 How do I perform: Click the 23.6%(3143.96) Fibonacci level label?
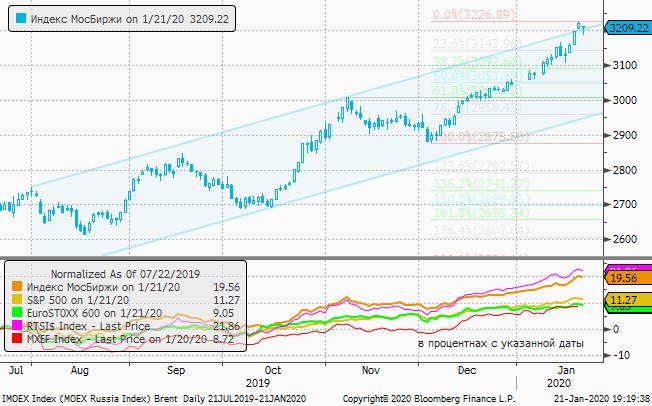[477, 44]
